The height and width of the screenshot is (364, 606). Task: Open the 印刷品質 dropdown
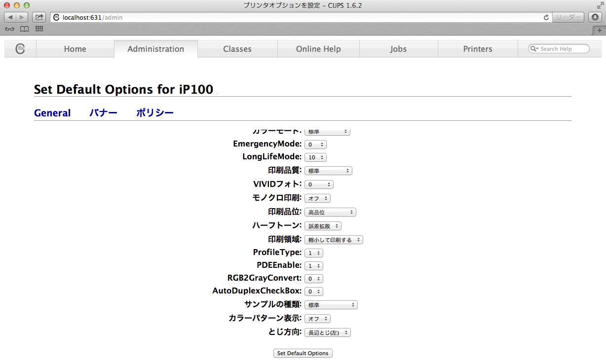coord(328,171)
